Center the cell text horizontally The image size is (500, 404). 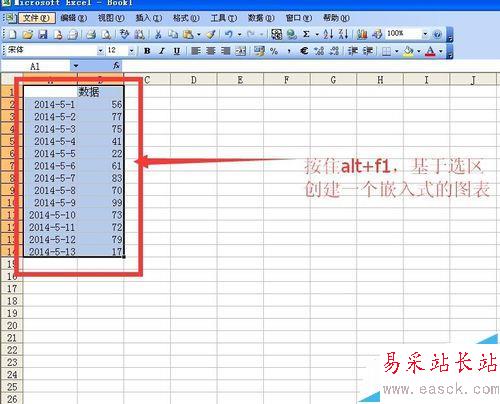(210, 51)
